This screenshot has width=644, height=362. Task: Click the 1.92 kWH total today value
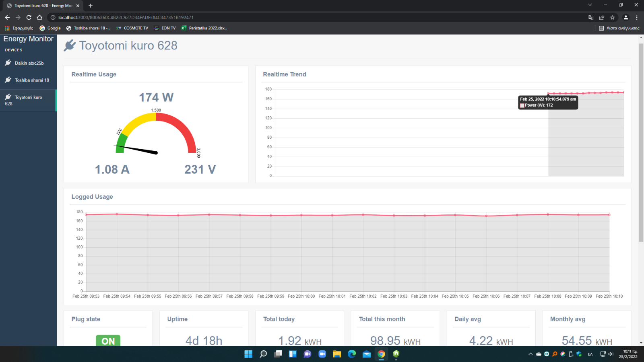(300, 341)
